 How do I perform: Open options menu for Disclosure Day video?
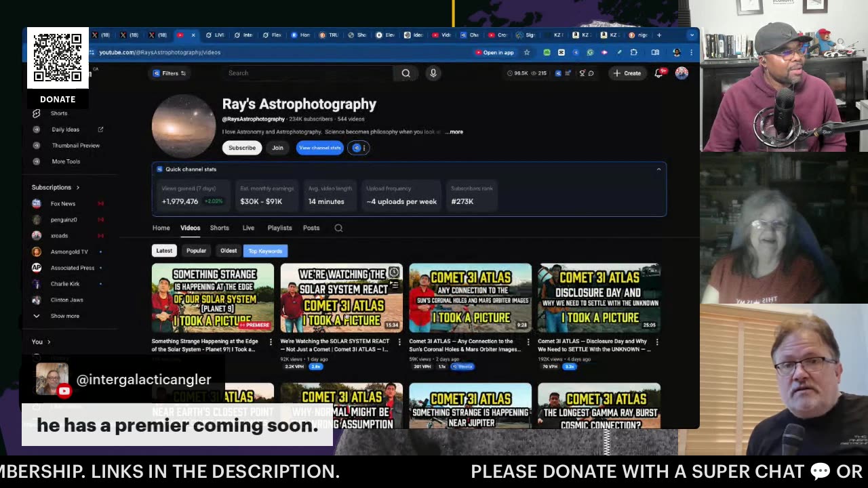[x=657, y=342]
